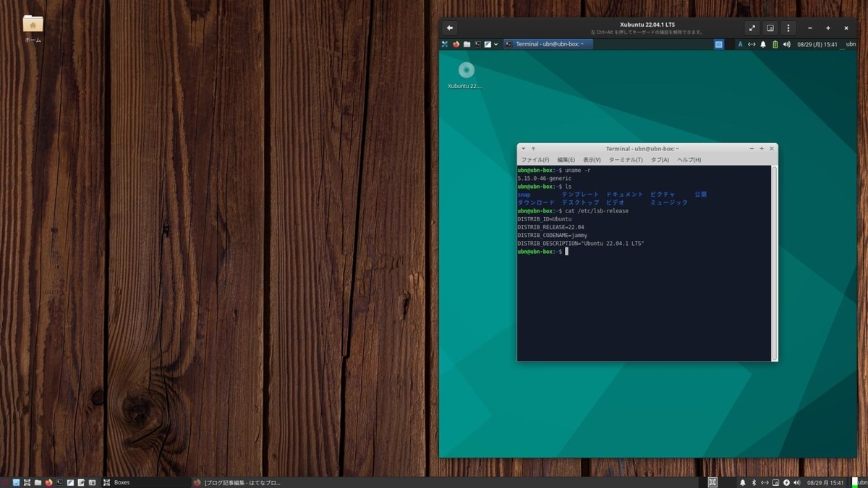Viewport: 868px width, 488px height.
Task: Select the Terminal task button in guest panel
Action: click(x=548, y=44)
